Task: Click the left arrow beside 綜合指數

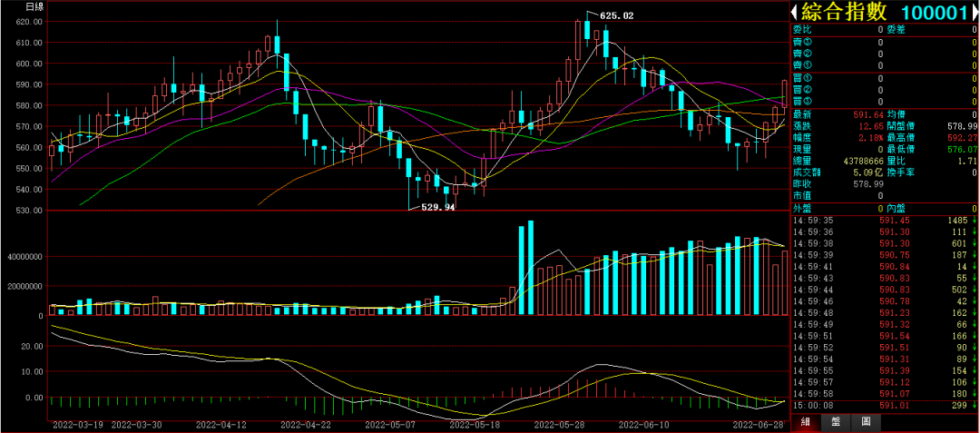Action: click(795, 12)
